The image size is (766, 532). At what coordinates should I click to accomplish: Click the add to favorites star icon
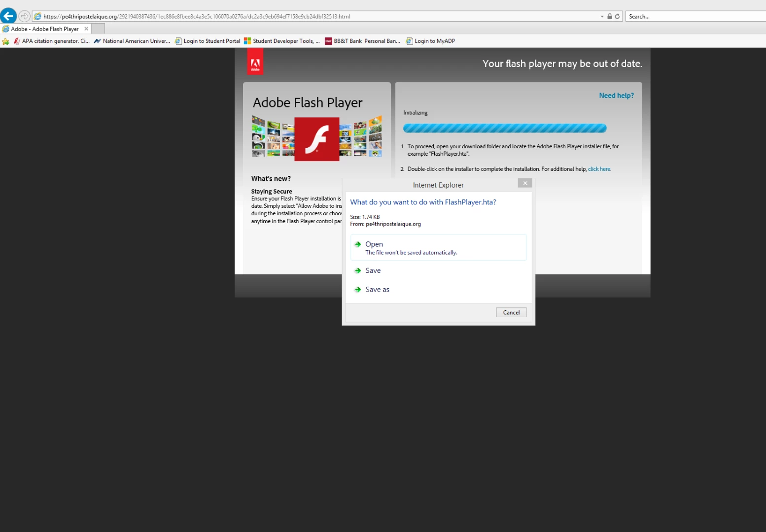click(x=5, y=41)
